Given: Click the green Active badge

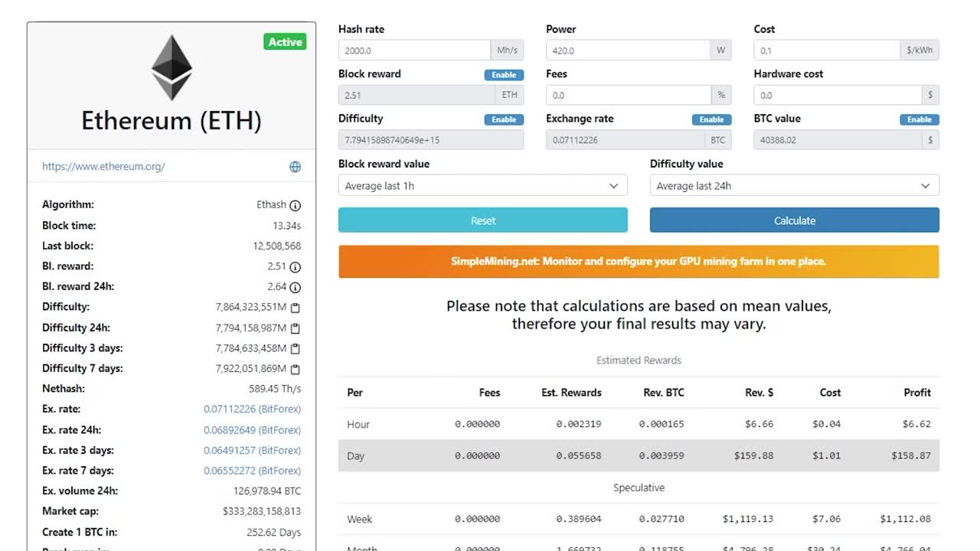Looking at the screenshot, I should click(x=285, y=42).
